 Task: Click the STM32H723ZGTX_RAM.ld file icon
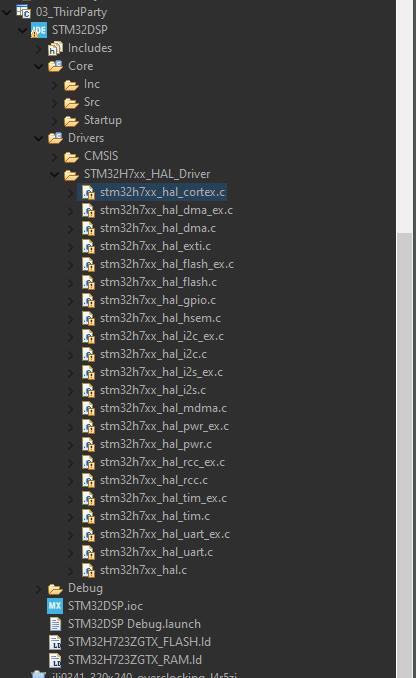point(55,660)
